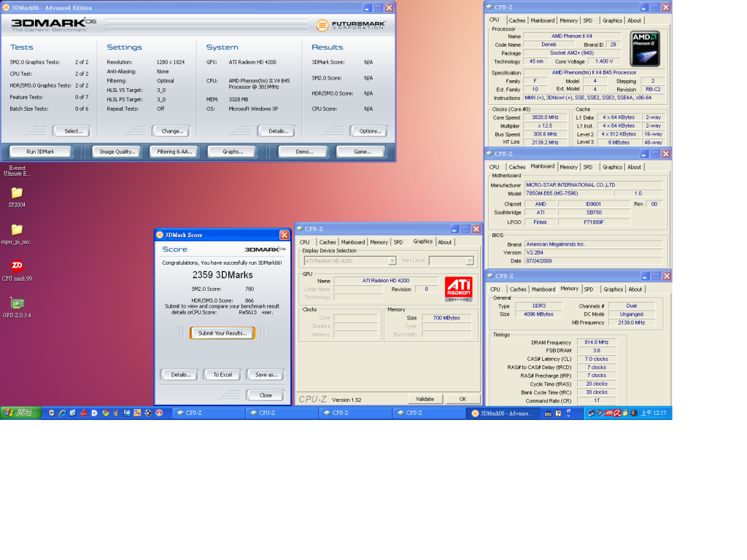Switch to the Caches tab in top CPU-Z
The width and height of the screenshot is (747, 560).
pyautogui.click(x=517, y=20)
